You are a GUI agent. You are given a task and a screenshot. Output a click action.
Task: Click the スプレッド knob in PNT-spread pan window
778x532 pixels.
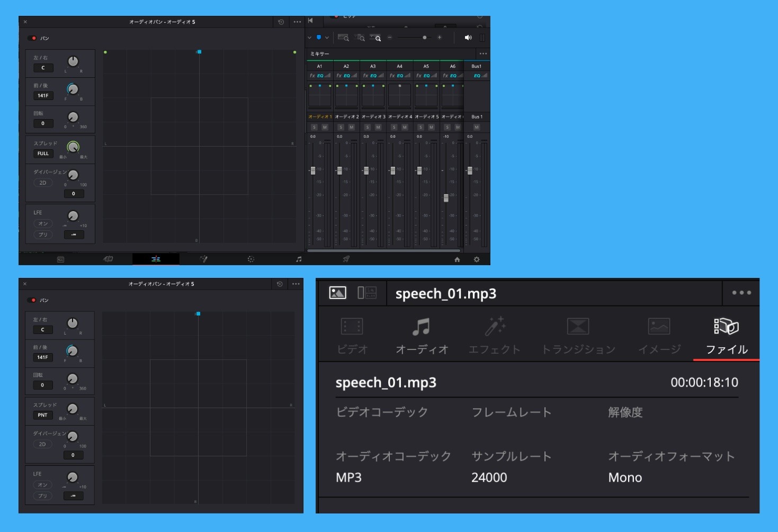(72, 408)
